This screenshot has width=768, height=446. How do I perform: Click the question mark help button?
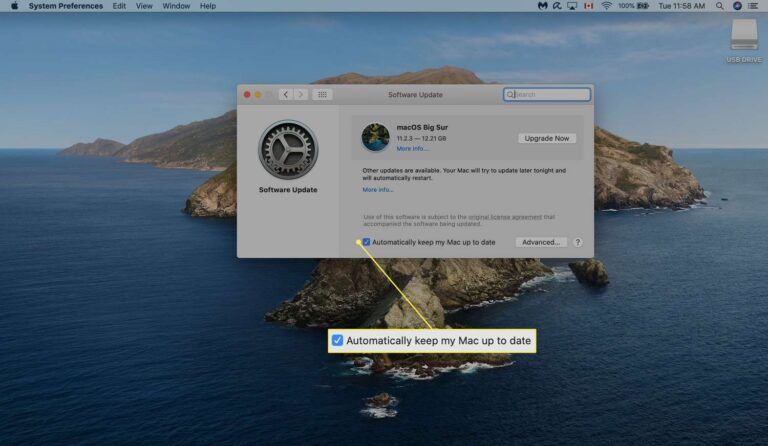tap(578, 242)
